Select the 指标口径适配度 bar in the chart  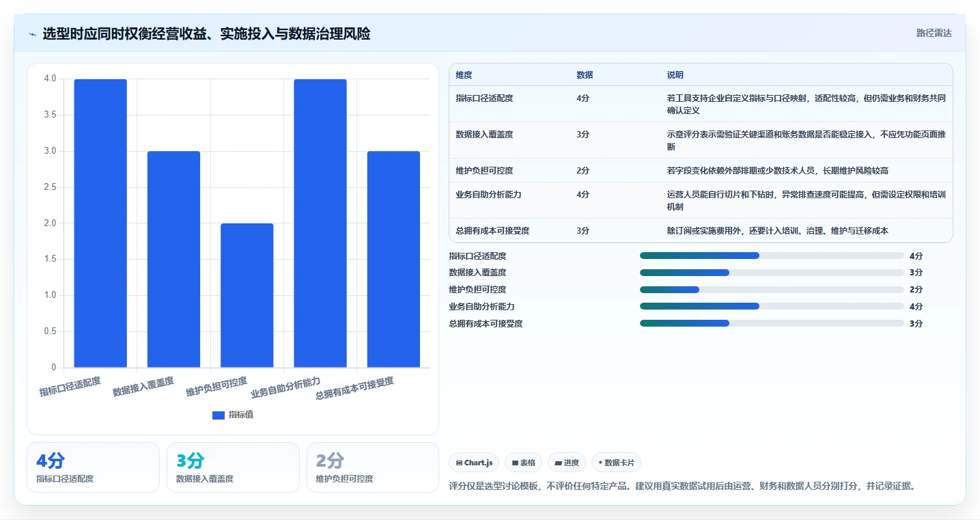[100, 223]
